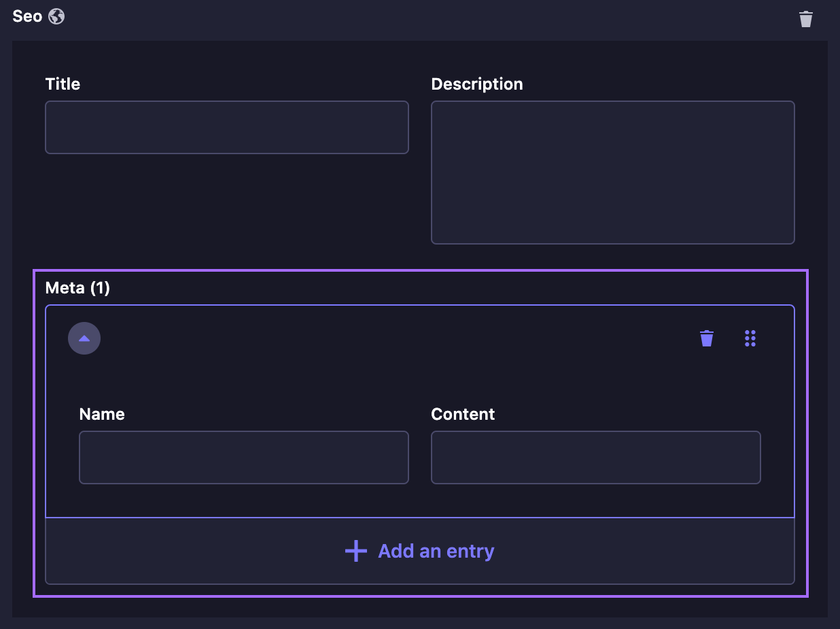Click the drag handle on the Meta entry
This screenshot has height=629, width=840.
(x=750, y=338)
